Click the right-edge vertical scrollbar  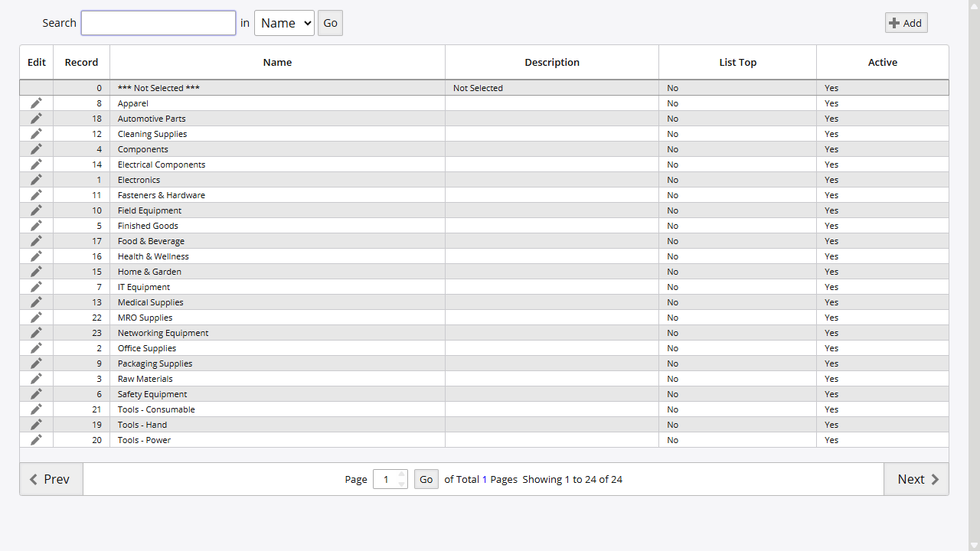pyautogui.click(x=974, y=275)
